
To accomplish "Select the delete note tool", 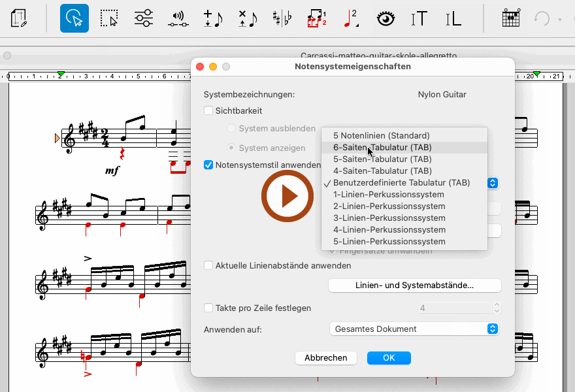I will pyautogui.click(x=247, y=18).
